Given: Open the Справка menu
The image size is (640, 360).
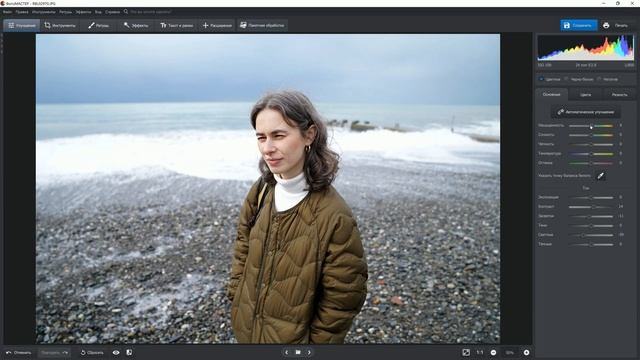Looking at the screenshot, I should pos(113,12).
